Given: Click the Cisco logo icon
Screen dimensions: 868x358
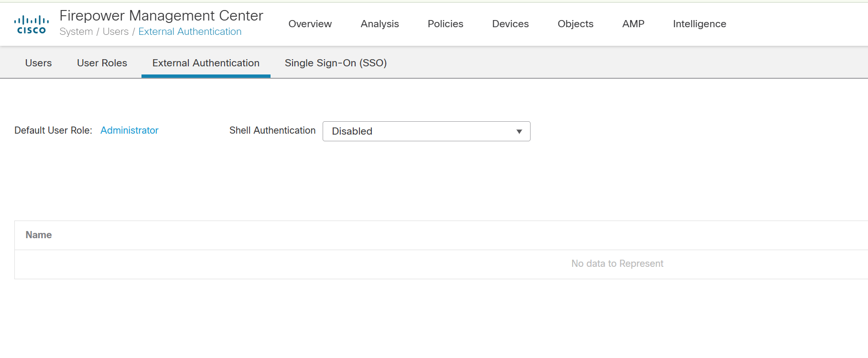Looking at the screenshot, I should [32, 24].
